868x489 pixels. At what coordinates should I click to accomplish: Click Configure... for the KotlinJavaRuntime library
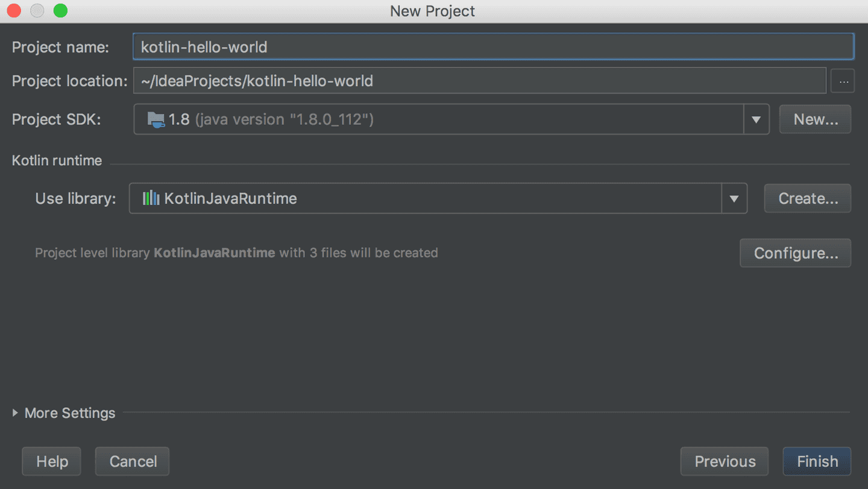(x=795, y=253)
